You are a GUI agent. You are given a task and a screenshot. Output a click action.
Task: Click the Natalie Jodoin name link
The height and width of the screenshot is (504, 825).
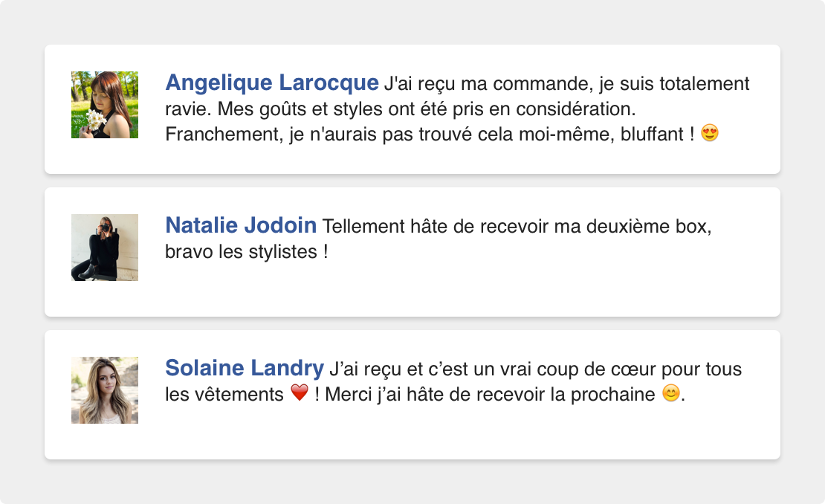[241, 225]
